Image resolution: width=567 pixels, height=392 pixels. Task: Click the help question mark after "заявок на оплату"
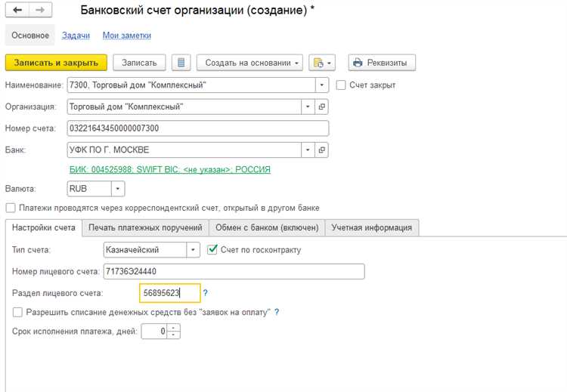click(277, 312)
